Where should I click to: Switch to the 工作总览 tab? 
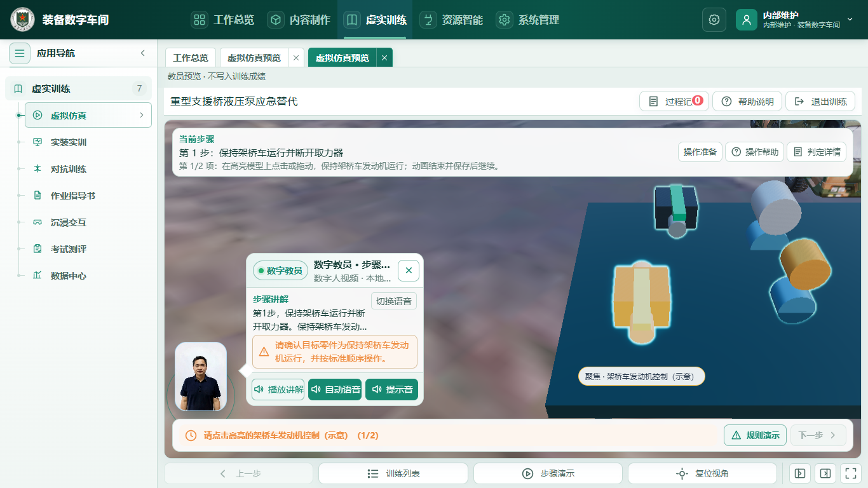(x=191, y=58)
